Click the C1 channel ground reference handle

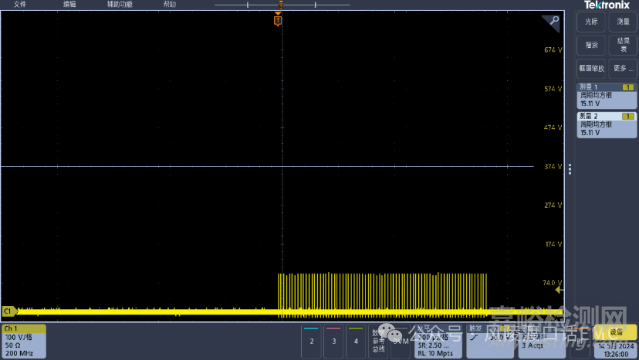9,311
